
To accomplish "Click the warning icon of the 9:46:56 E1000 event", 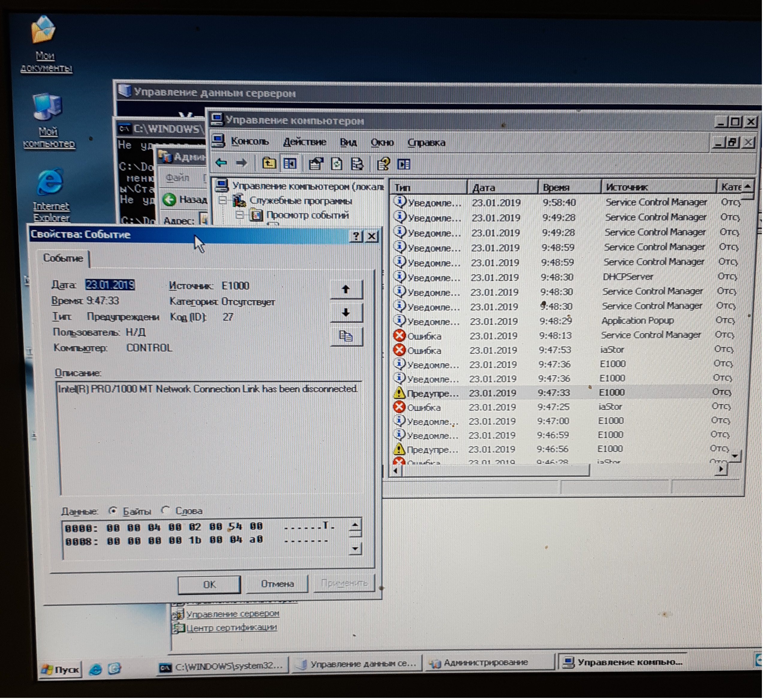I will click(x=398, y=449).
